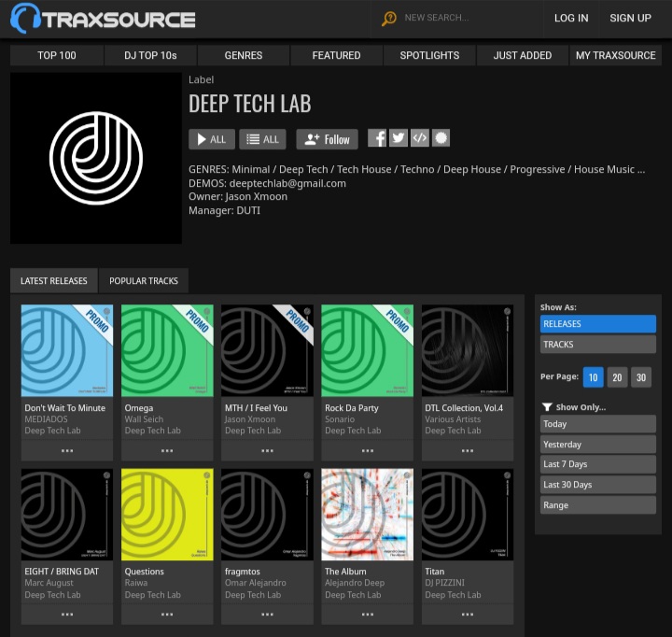This screenshot has width=672, height=637.
Task: Open artist Jason Xmoon link under MTH
Action: [250, 419]
